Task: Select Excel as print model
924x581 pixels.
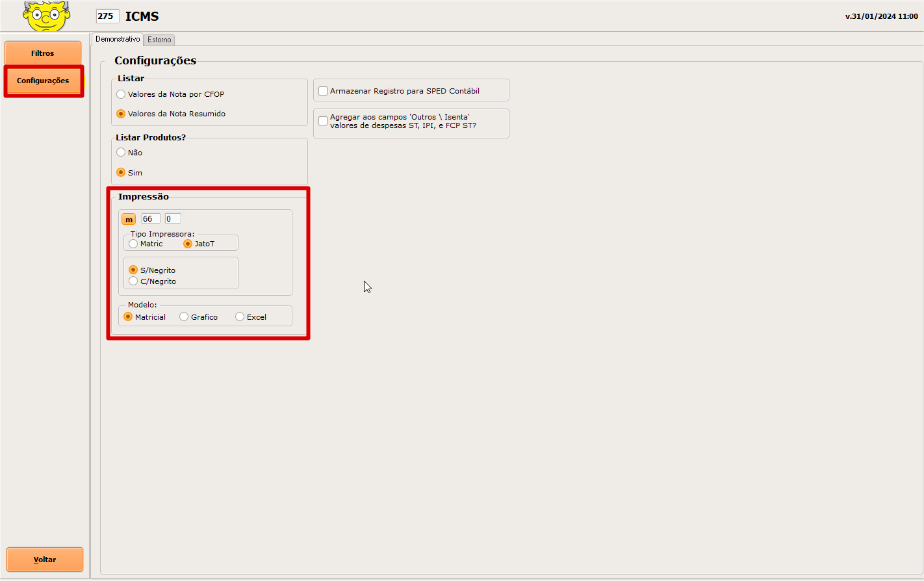Action: click(x=240, y=317)
